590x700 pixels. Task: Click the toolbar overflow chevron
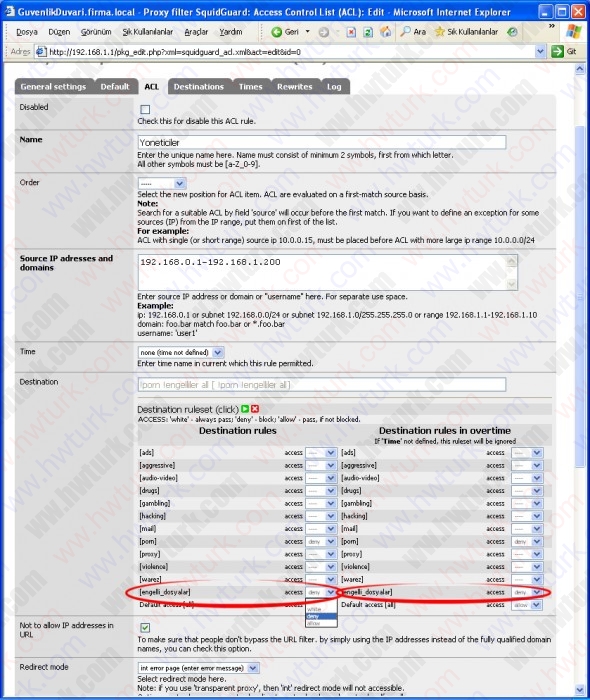(x=552, y=26)
